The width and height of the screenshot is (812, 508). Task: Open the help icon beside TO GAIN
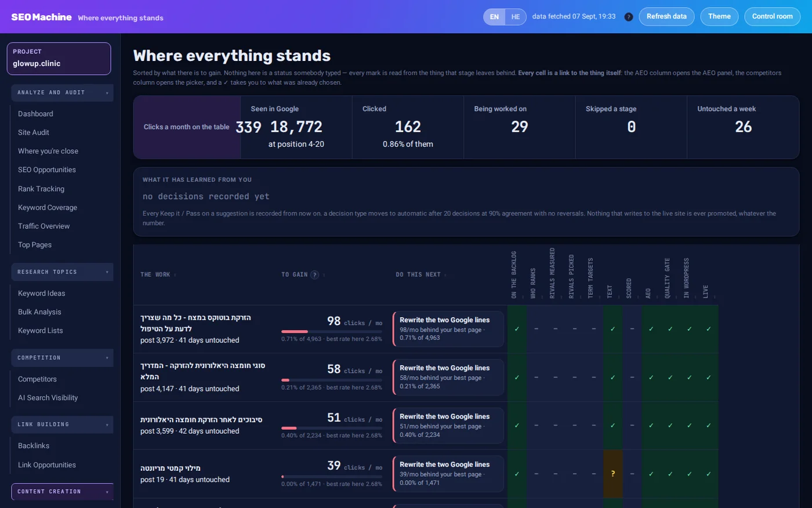[314, 275]
